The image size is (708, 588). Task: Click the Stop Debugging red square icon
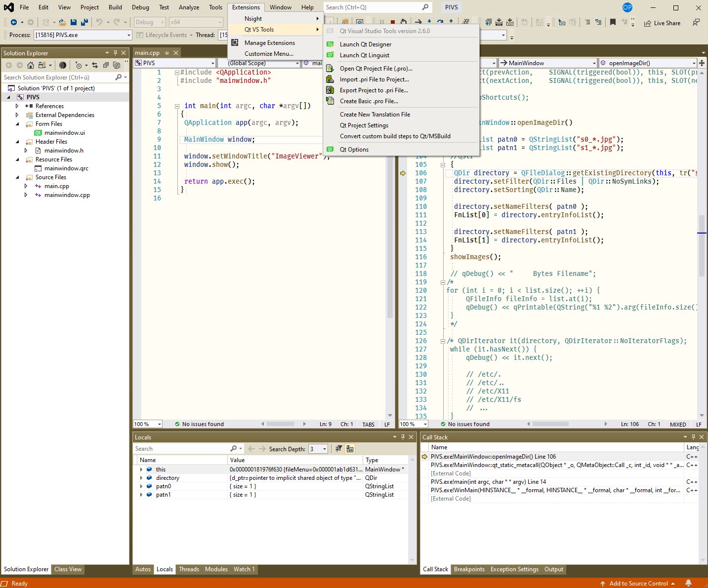[392, 22]
